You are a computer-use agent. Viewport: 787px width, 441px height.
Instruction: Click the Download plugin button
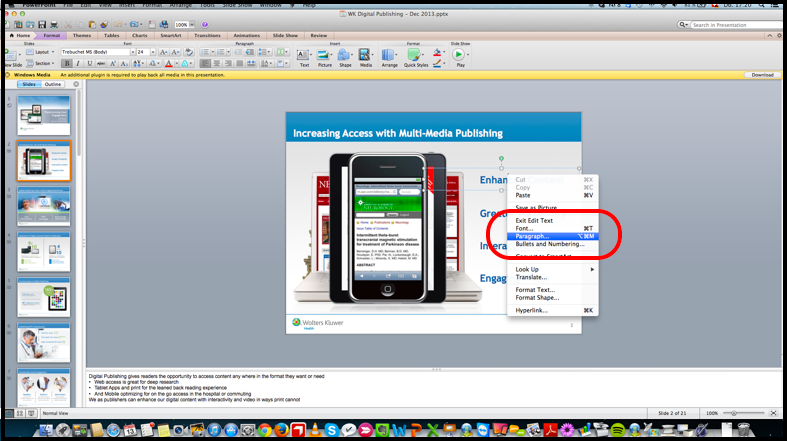point(762,74)
